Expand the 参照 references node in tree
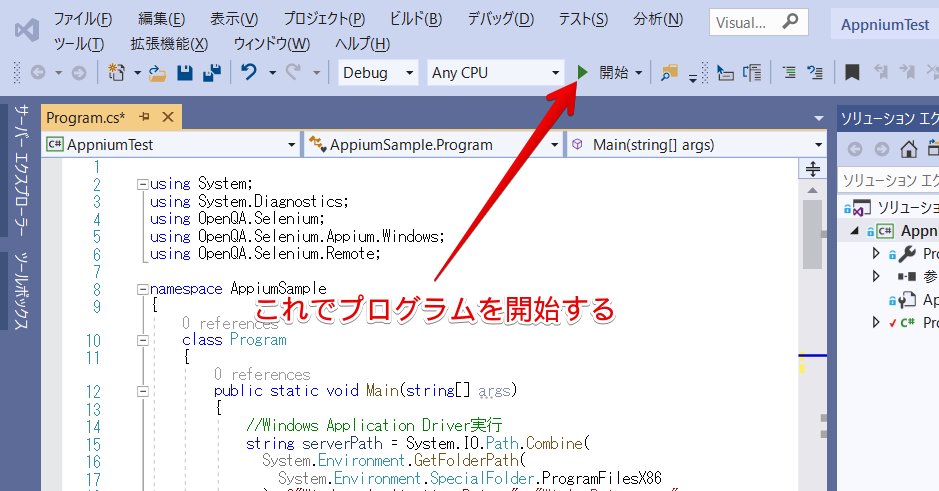 [876, 276]
